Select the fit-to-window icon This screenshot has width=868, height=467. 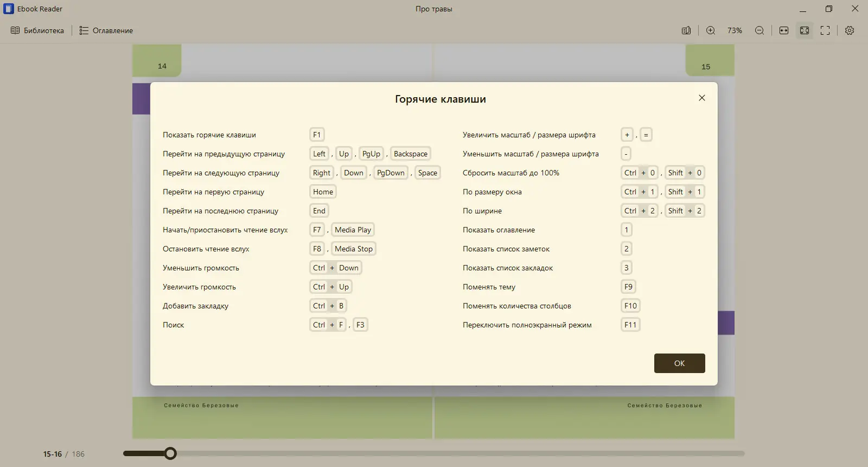click(x=805, y=30)
